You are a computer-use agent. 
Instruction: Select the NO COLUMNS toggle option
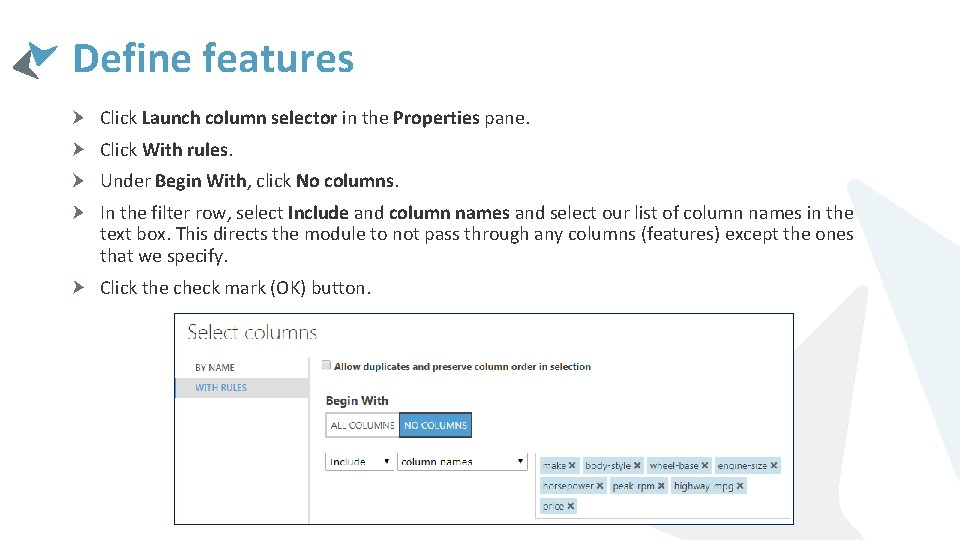click(435, 425)
